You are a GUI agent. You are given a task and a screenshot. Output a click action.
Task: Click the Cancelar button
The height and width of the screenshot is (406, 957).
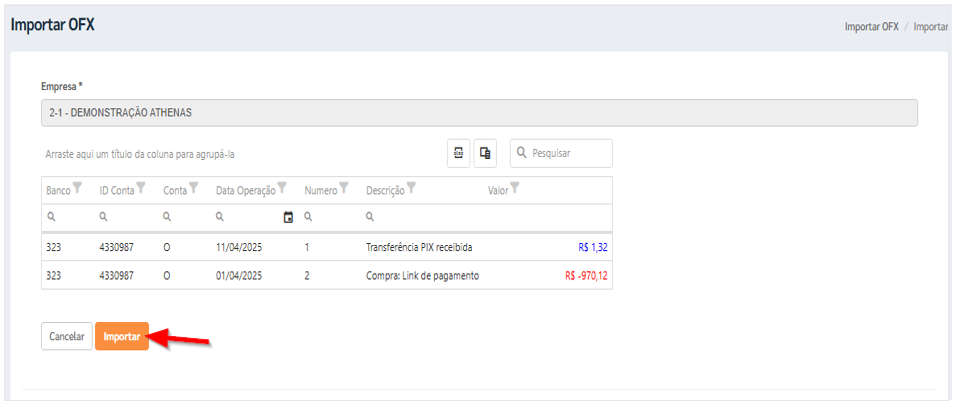[67, 336]
